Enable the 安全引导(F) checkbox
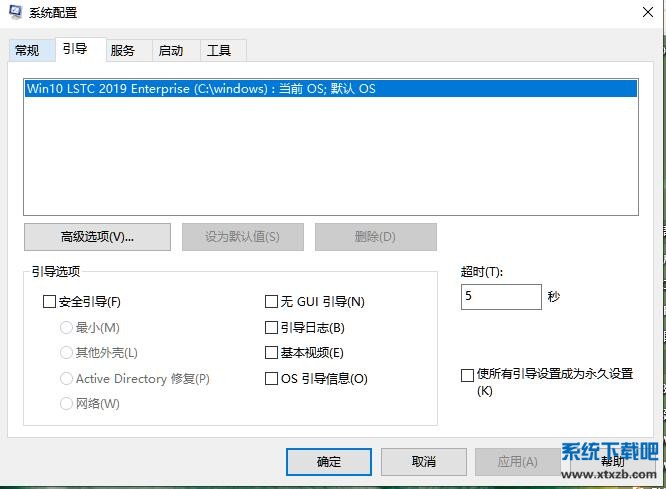Screen dimensions: 666x489 pyautogui.click(x=50, y=301)
